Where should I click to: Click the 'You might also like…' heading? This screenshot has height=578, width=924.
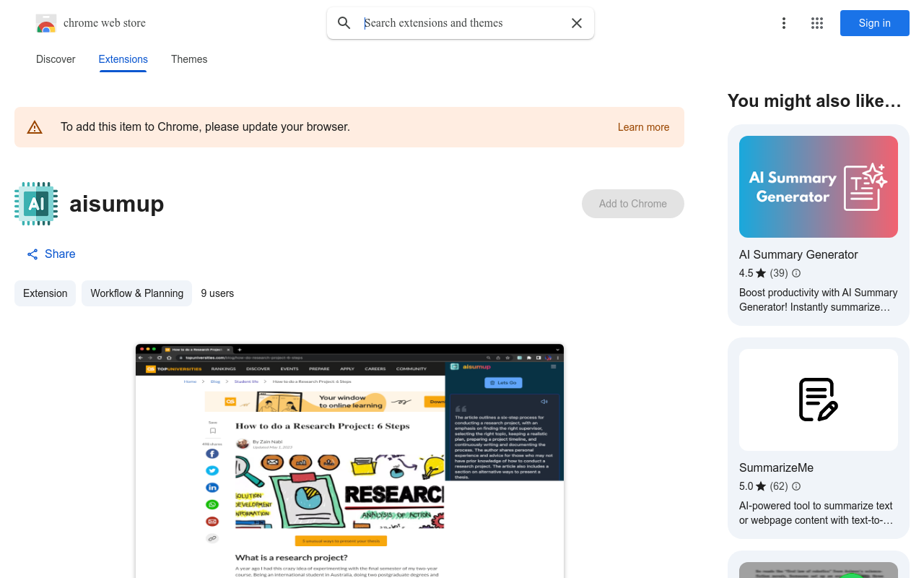814,101
